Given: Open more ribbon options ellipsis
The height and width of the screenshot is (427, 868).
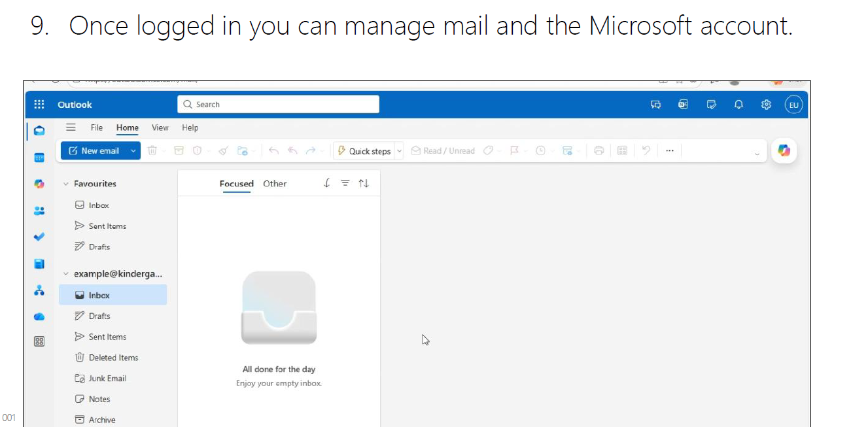Looking at the screenshot, I should click(669, 150).
